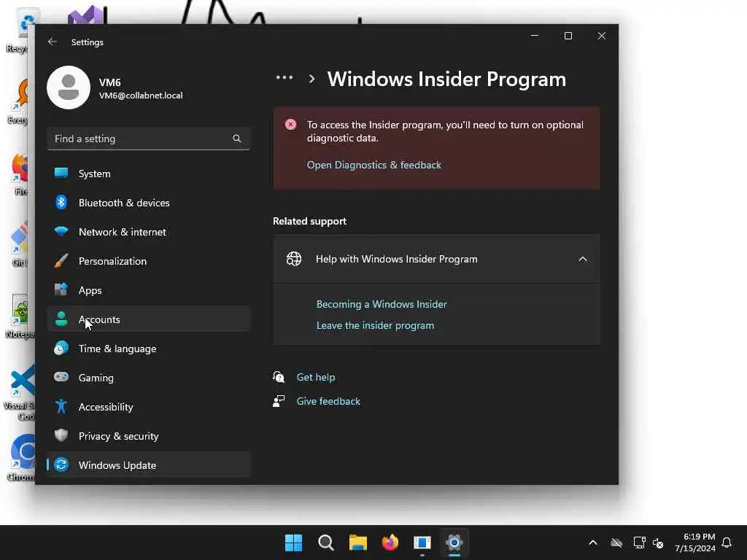Open Diagnostics & feedback link
Screen dimensions: 747x560
(x=374, y=165)
